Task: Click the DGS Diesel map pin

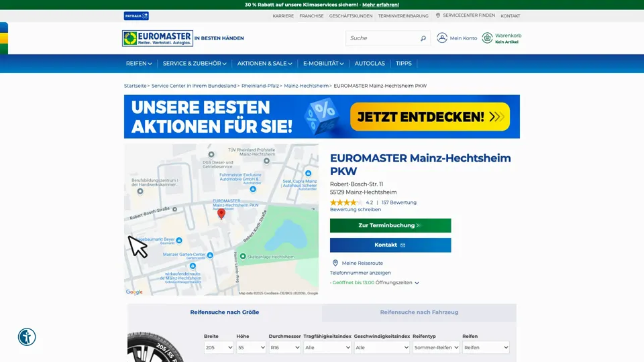Action: tap(211, 155)
